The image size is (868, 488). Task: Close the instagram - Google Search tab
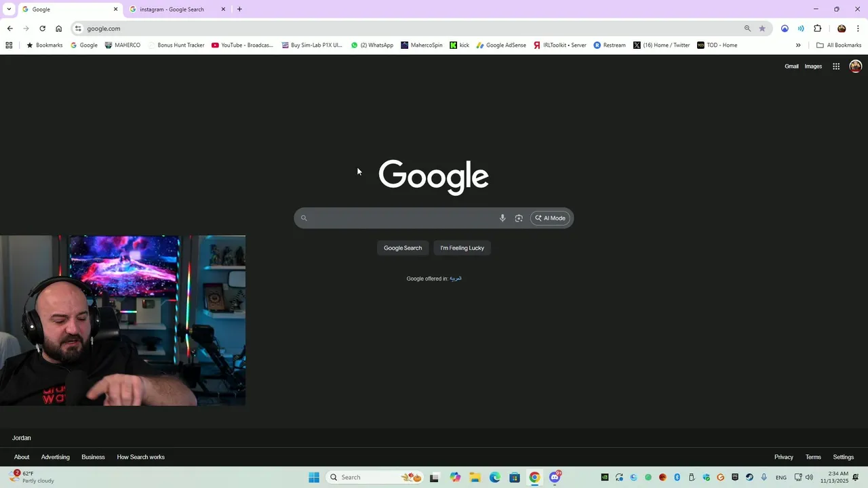(223, 9)
